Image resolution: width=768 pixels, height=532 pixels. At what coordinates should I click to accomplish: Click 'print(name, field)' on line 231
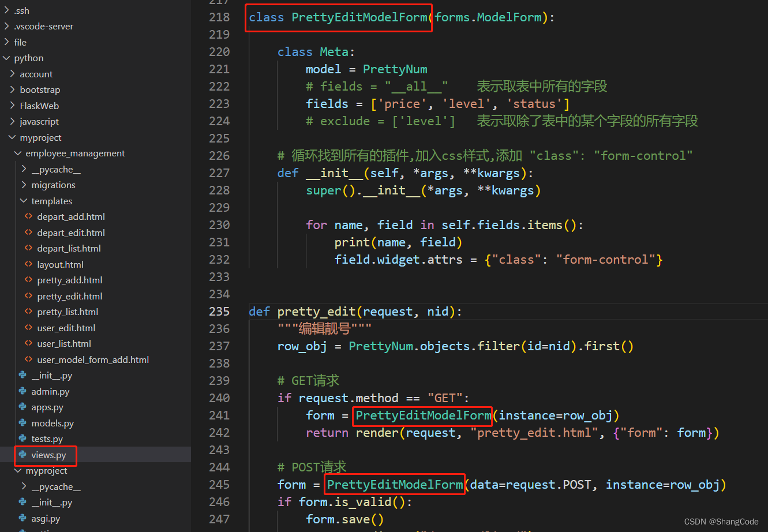pyautogui.click(x=398, y=242)
